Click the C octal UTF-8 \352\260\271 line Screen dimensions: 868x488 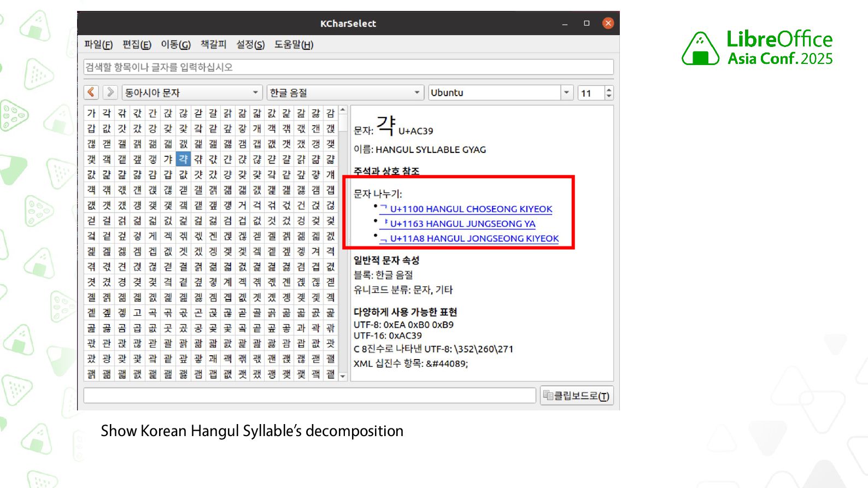click(433, 349)
